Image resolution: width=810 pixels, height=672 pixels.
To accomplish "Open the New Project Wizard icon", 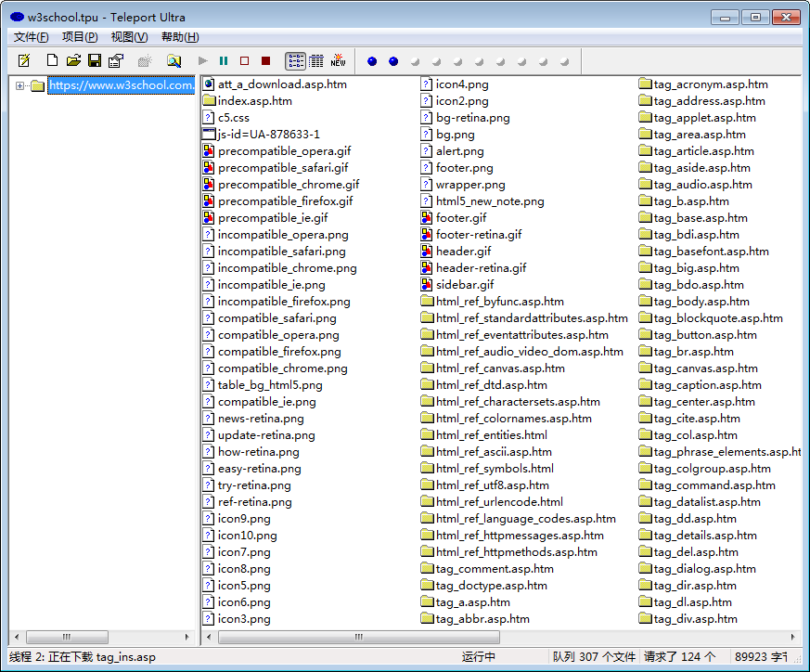I will [24, 61].
